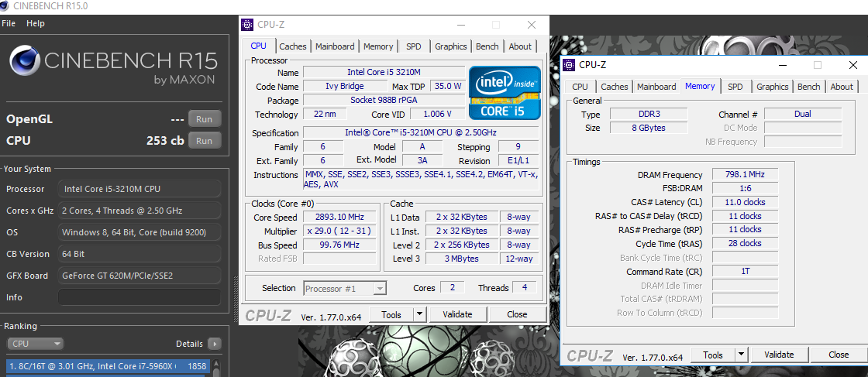Open the CPU ranking dropdown
Viewport: 868px width, 377px height.
[x=35, y=343]
